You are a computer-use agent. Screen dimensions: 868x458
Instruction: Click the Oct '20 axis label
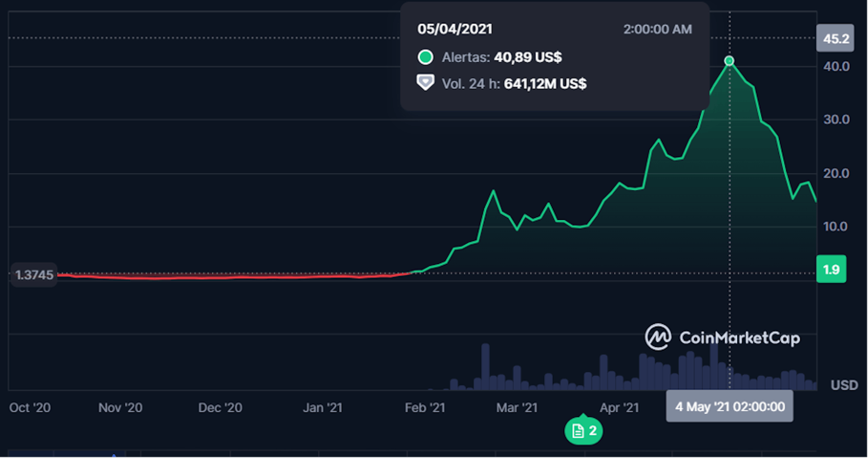point(30,407)
